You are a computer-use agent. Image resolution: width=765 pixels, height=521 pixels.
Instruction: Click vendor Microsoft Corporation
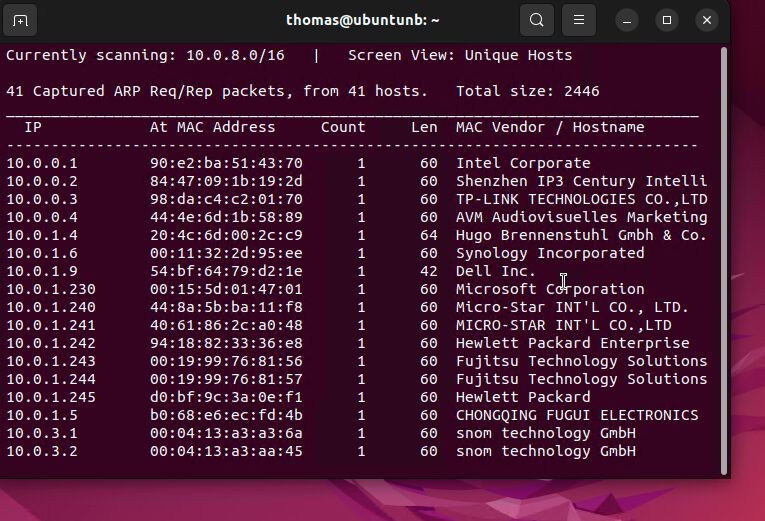click(x=550, y=289)
